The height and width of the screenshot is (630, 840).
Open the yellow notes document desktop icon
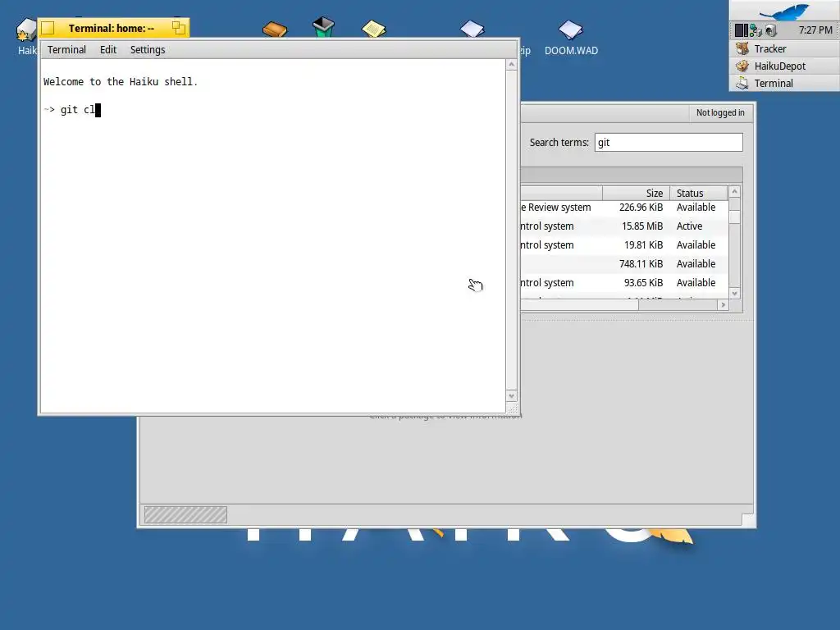tap(373, 29)
